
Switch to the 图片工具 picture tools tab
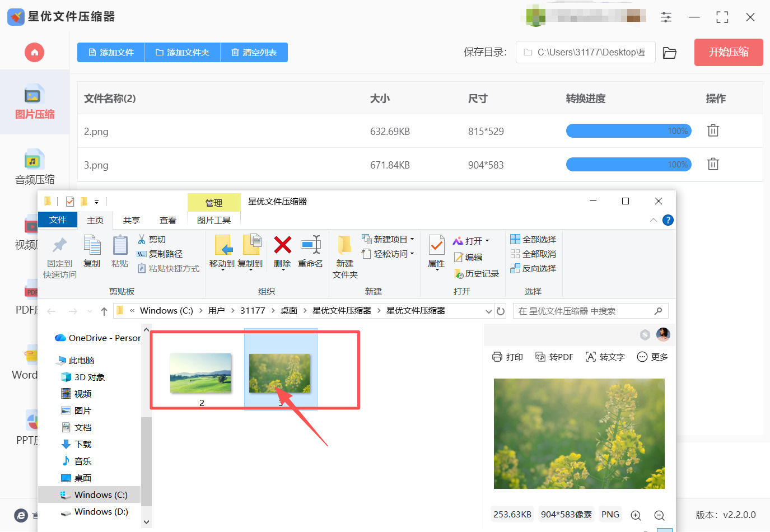tap(214, 221)
